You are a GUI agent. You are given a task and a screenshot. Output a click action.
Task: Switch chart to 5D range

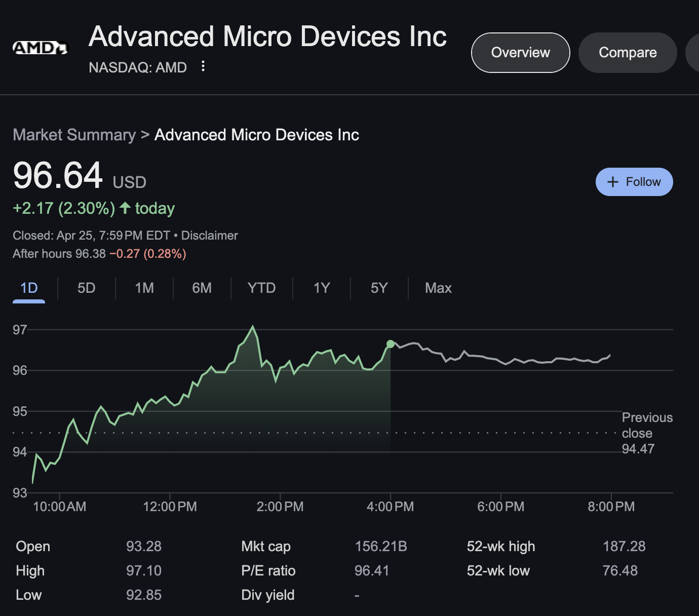pyautogui.click(x=87, y=288)
